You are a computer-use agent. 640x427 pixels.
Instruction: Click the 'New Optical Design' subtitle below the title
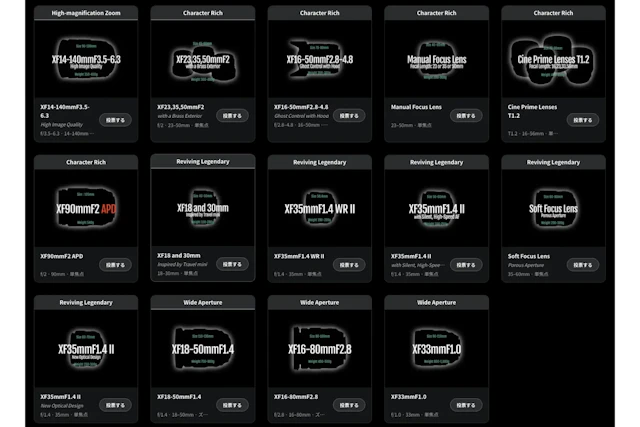click(x=62, y=406)
